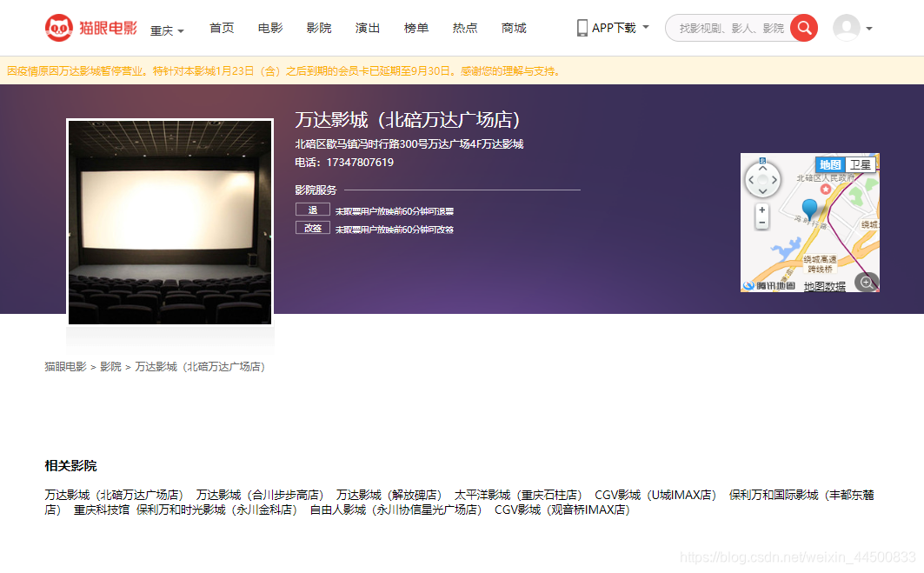The height and width of the screenshot is (573, 924).
Task: Open related cinema CGV影城（观音桥IMAX店）
Action: point(562,510)
